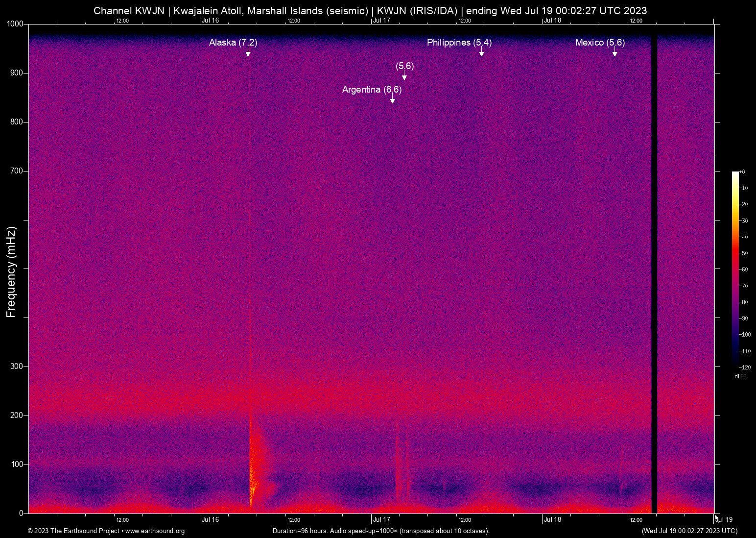This screenshot has width=756, height=538.
Task: Click bottom-axis 12:00 label between Jul 16 and Jul 17
Action: [x=294, y=520]
